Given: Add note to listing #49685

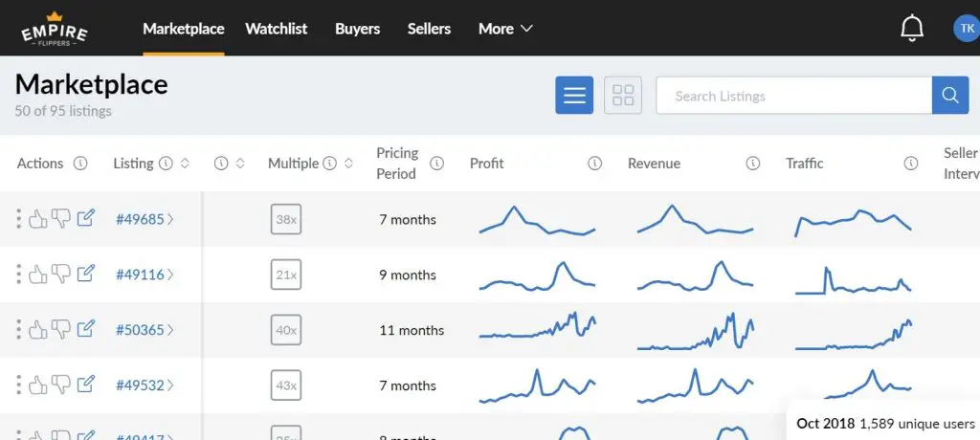Looking at the screenshot, I should pyautogui.click(x=85, y=218).
